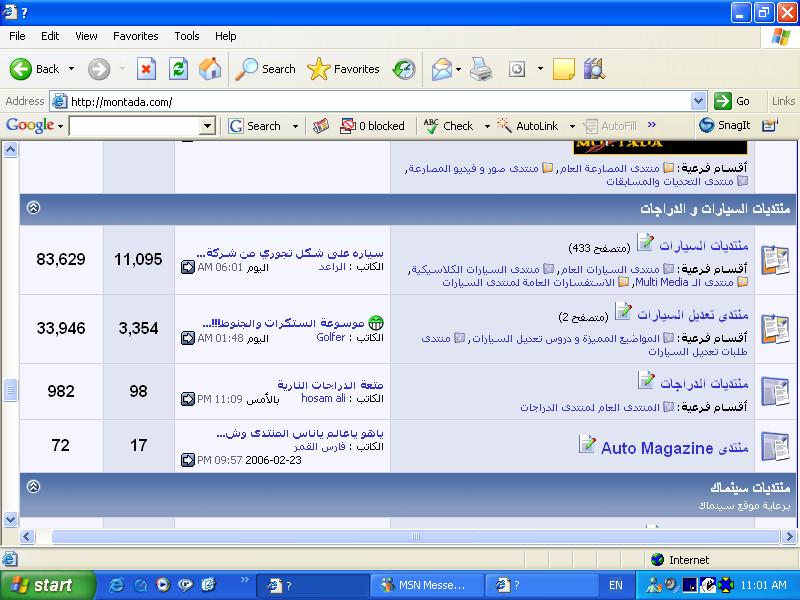The height and width of the screenshot is (600, 800).
Task: Click the Go button beside address bar
Action: click(x=732, y=101)
